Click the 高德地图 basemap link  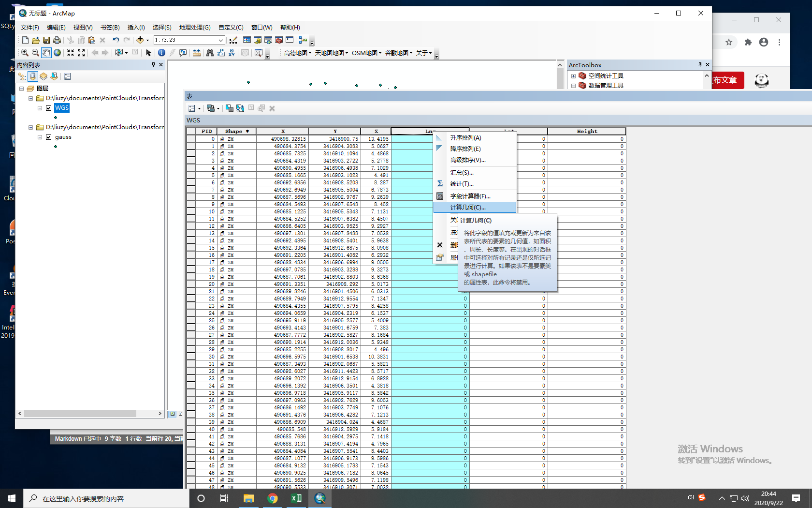click(296, 53)
